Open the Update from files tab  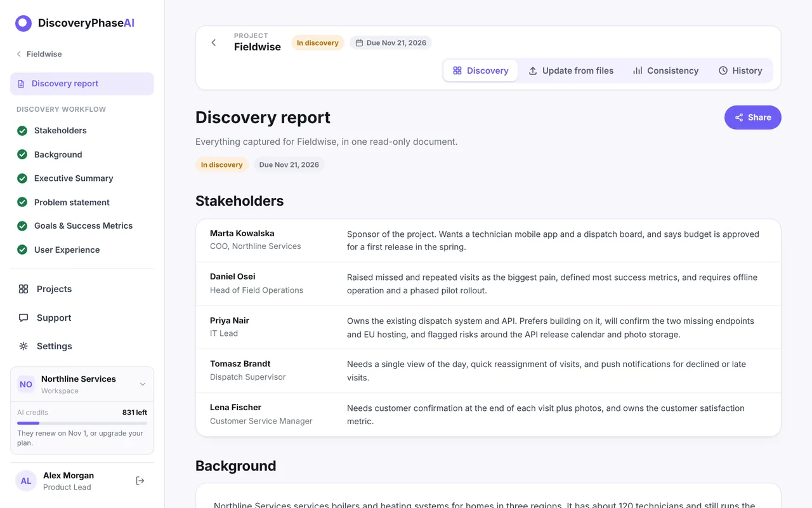coord(571,70)
